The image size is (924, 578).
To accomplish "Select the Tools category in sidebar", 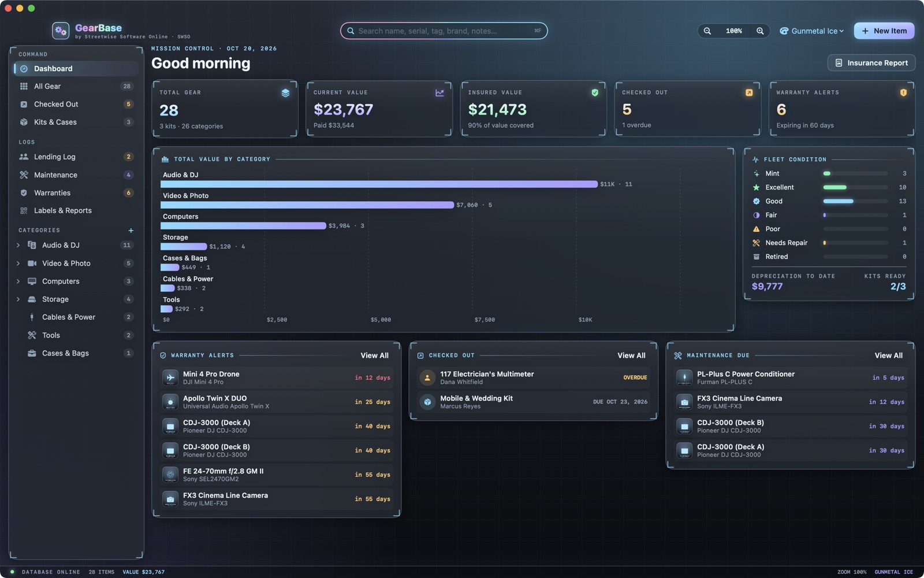I will (x=76, y=336).
